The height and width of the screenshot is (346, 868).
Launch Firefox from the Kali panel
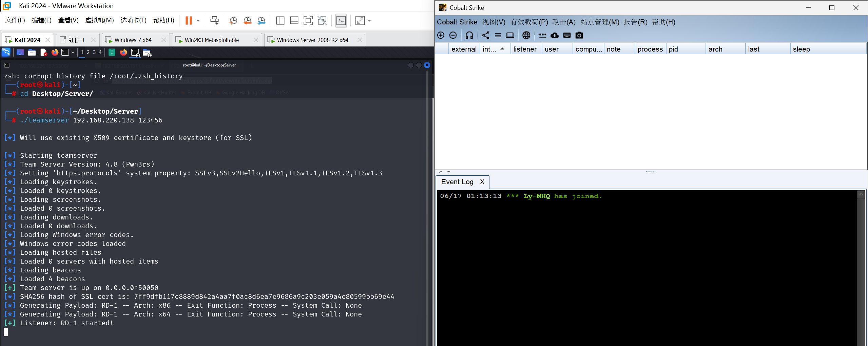[x=55, y=52]
